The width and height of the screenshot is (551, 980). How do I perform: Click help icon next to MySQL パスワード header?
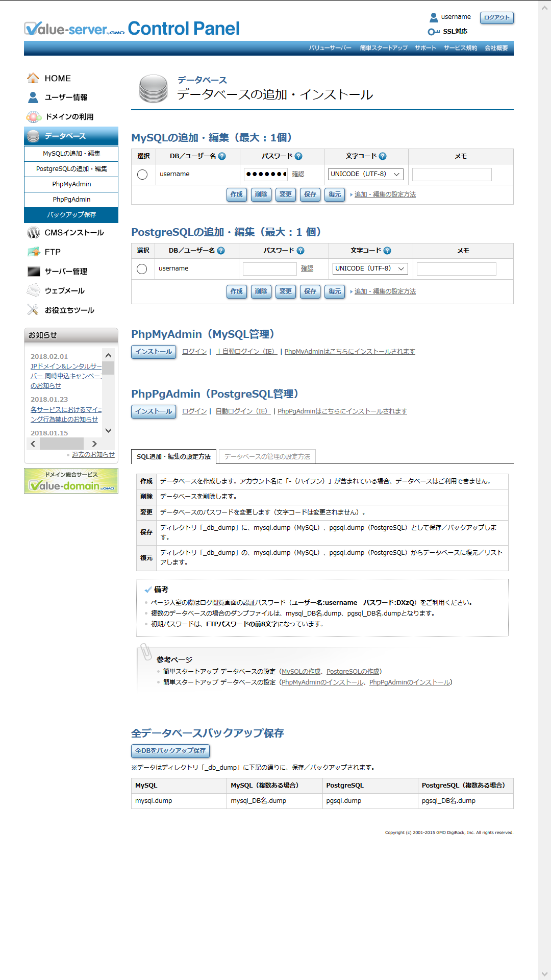point(298,156)
